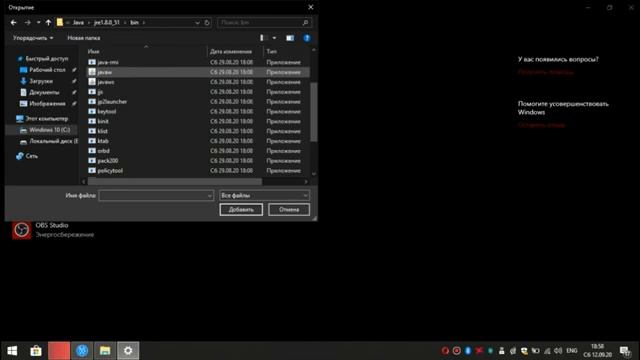Select Локальный диск in sidebar
Image resolution: width=640 pixels, height=360 pixels.
tap(53, 141)
